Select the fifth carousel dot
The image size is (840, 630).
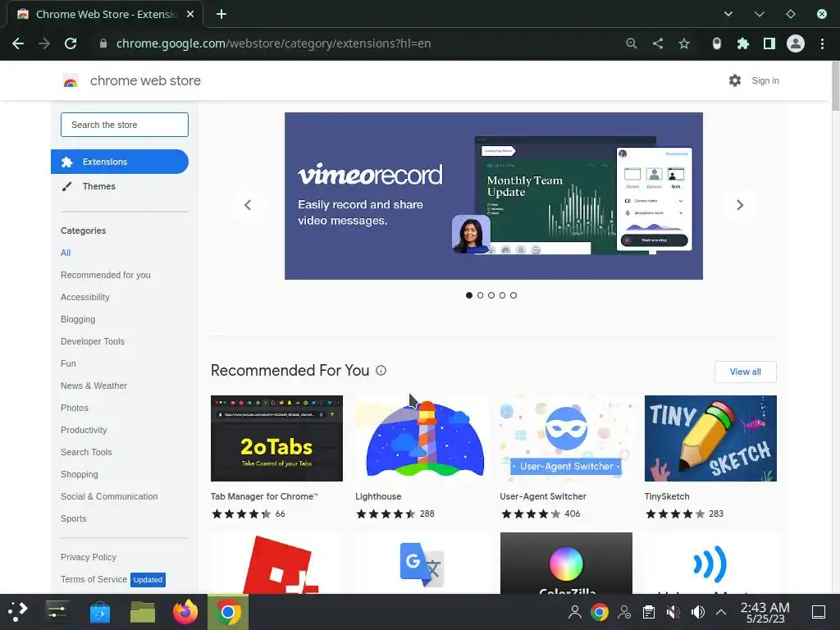(x=514, y=295)
